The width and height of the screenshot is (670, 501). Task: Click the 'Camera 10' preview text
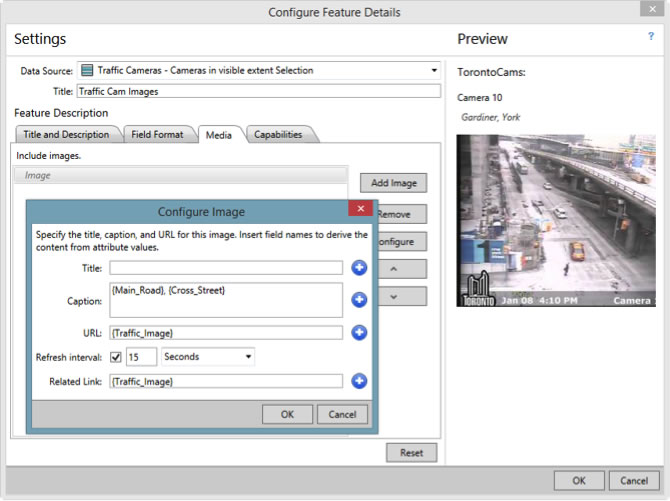[x=479, y=97]
